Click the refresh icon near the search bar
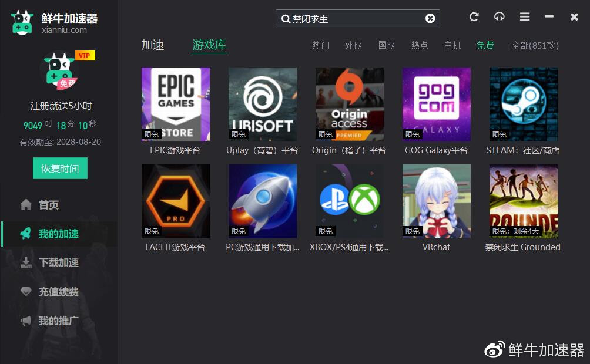This screenshot has height=364, width=590. pyautogui.click(x=474, y=17)
